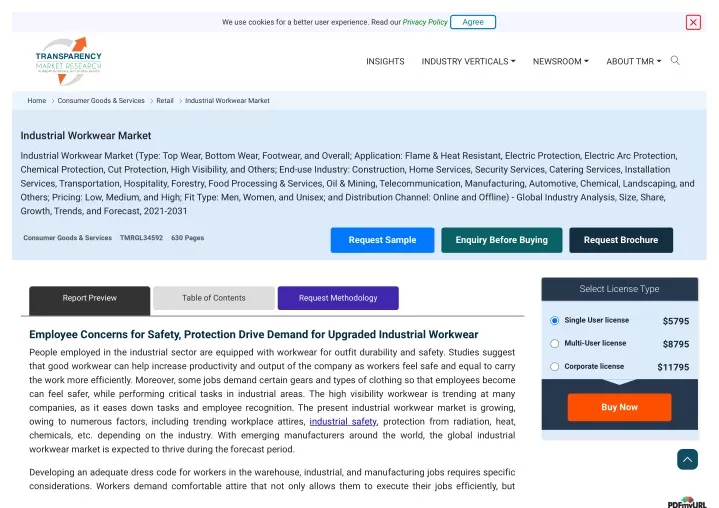Click the orange Buy Now button
Viewport: 719px width, 508px height.
coord(619,407)
